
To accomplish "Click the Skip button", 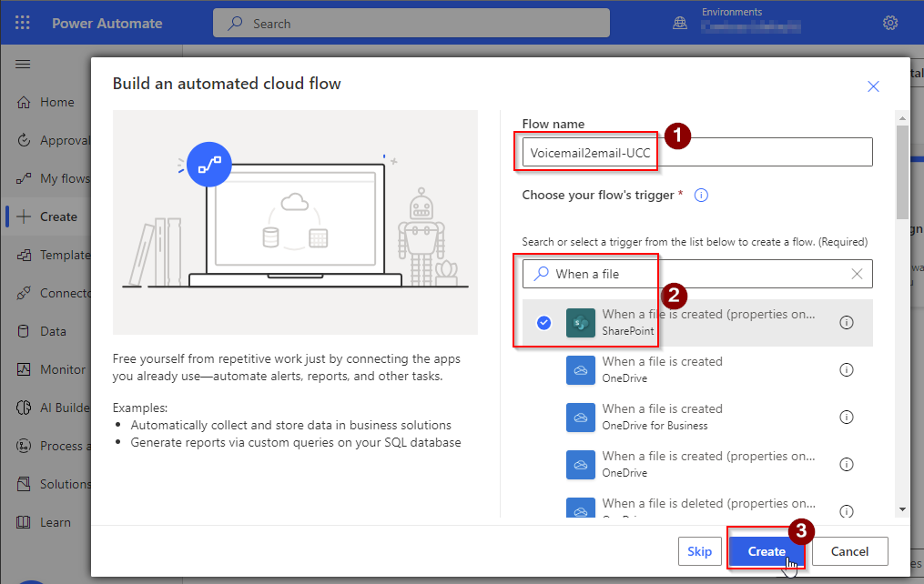I will 699,551.
